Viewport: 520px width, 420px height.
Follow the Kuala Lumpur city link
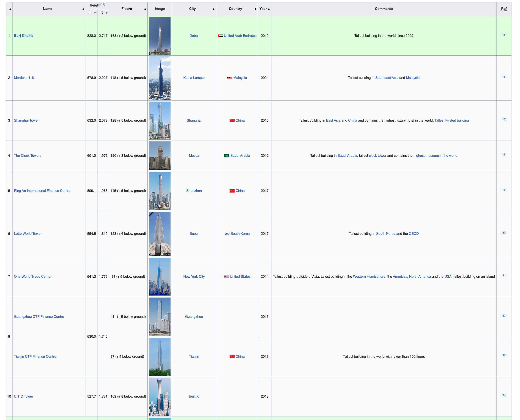tap(194, 78)
